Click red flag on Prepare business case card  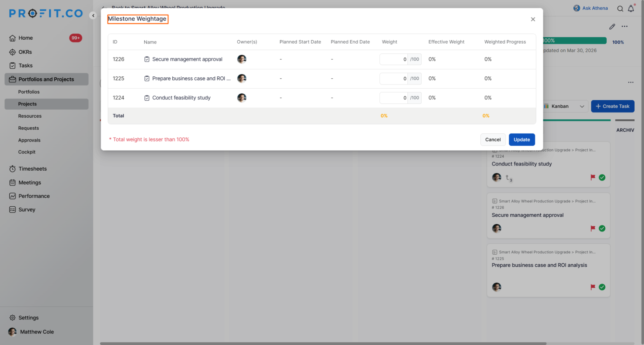click(x=593, y=287)
